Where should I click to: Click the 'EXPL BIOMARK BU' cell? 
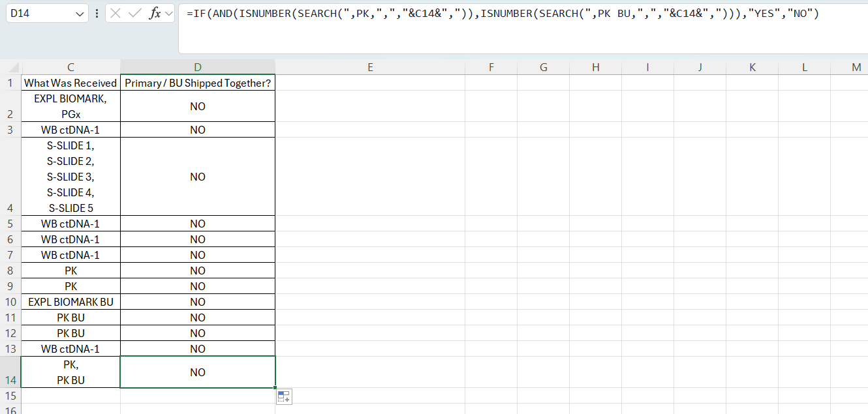tap(70, 302)
